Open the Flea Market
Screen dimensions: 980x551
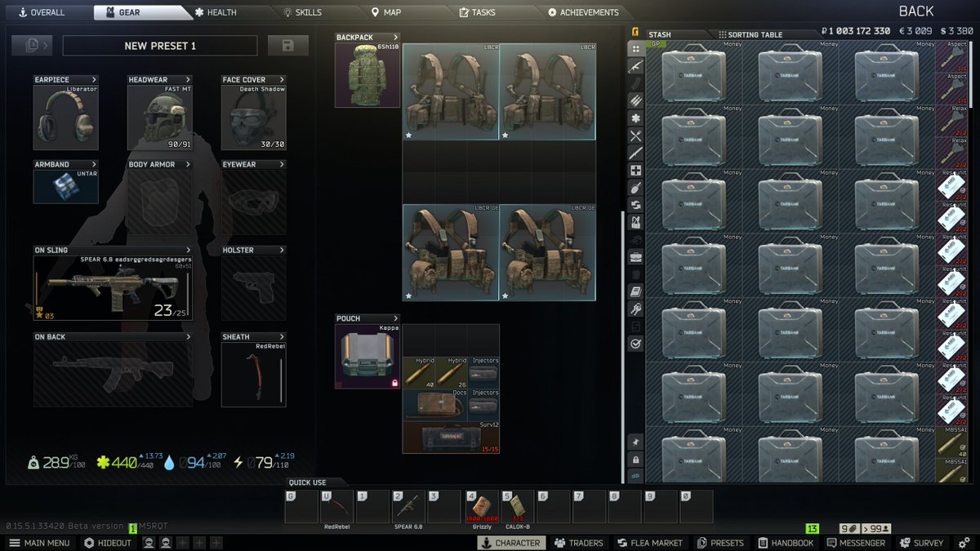pos(650,543)
